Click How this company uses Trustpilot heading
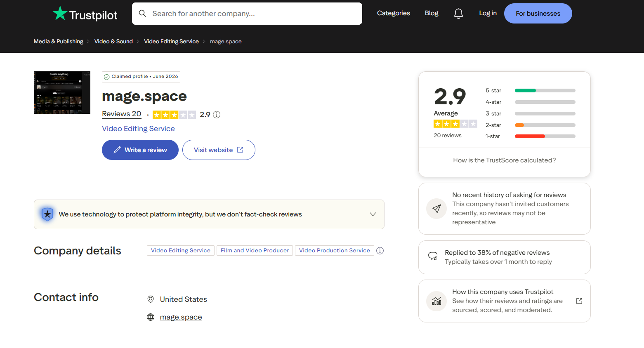Image resolution: width=644 pixels, height=348 pixels. tap(502, 292)
